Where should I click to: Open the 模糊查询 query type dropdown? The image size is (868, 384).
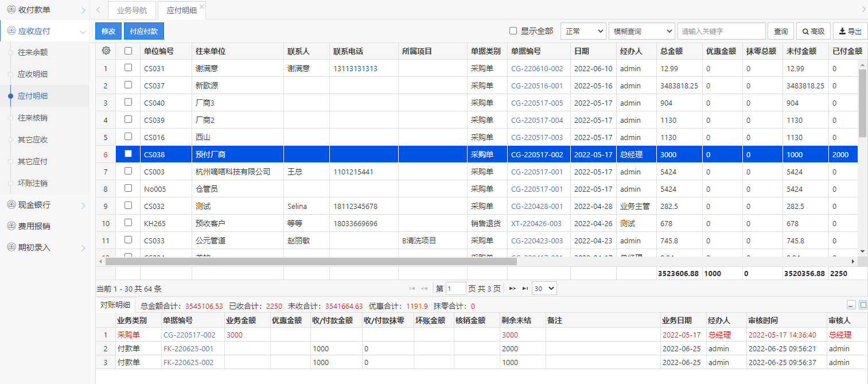click(x=641, y=31)
